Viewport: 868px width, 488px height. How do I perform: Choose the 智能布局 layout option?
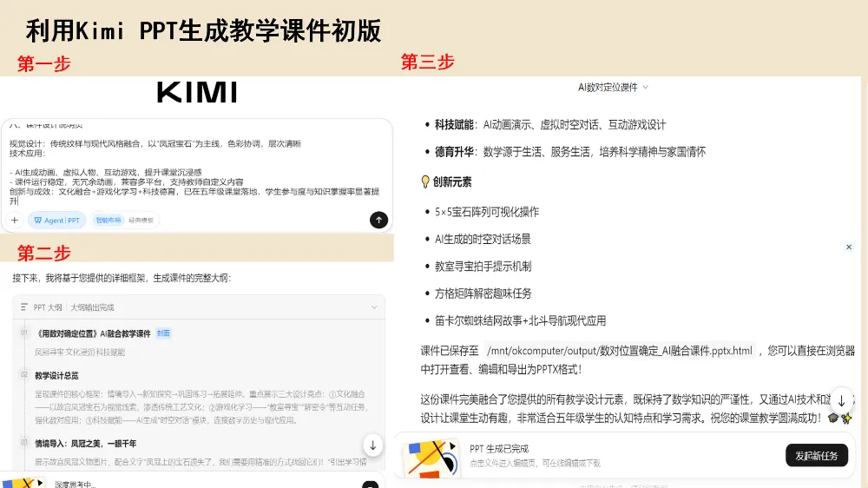[x=108, y=221]
